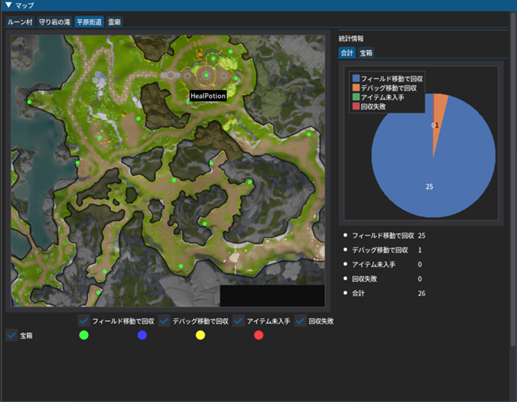Click the orange デバッグ移動で回収 legend square

(356, 88)
